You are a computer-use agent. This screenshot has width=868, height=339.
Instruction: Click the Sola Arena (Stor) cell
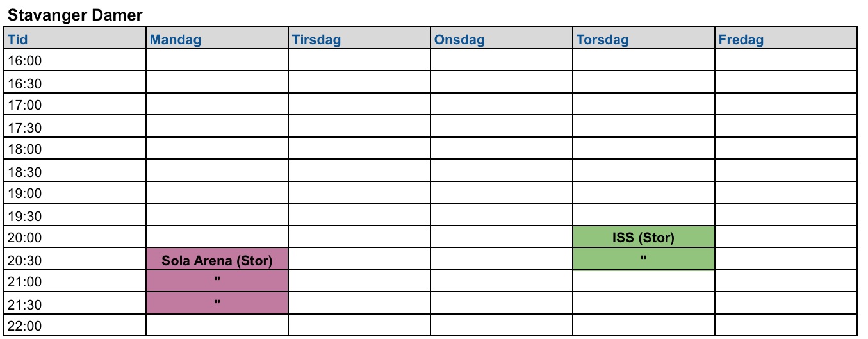coord(217,261)
